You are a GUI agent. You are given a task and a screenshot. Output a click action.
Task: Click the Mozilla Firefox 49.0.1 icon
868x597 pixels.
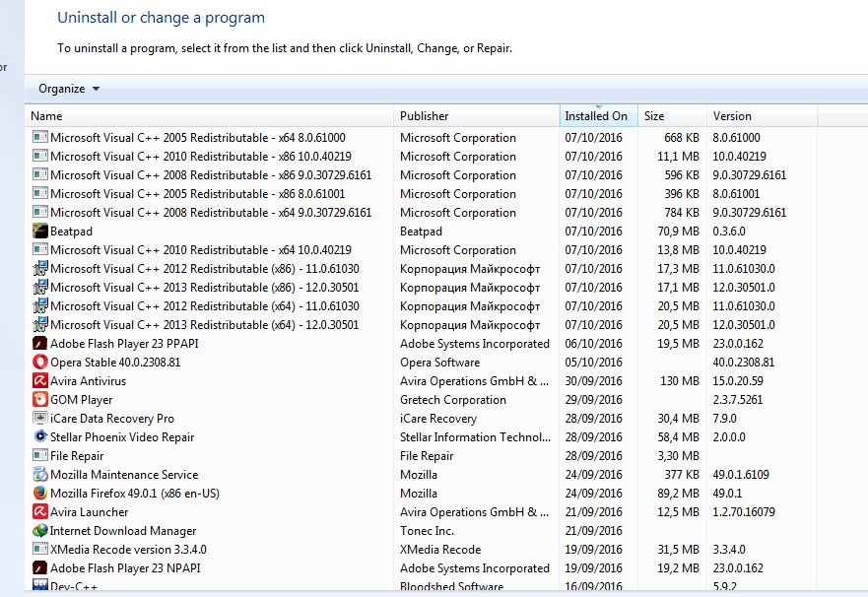point(39,493)
